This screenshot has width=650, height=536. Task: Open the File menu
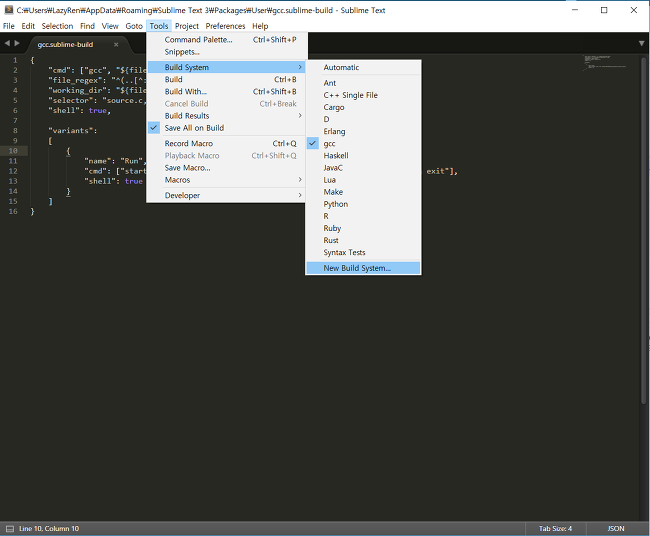(x=9, y=26)
